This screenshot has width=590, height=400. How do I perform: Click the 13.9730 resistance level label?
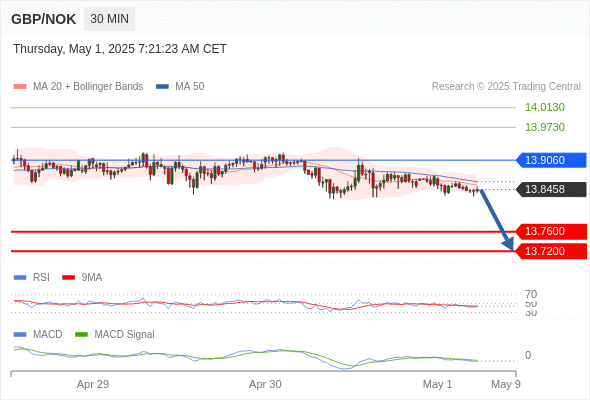coord(545,127)
